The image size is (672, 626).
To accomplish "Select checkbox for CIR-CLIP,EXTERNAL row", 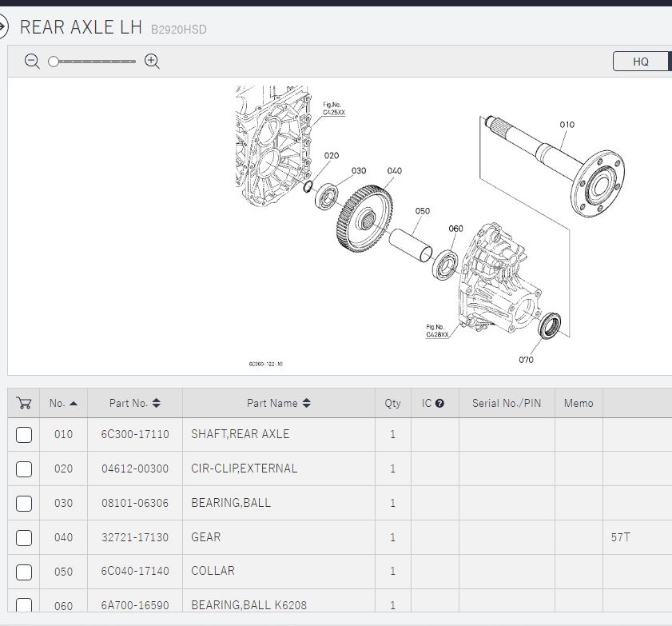I will [x=24, y=469].
